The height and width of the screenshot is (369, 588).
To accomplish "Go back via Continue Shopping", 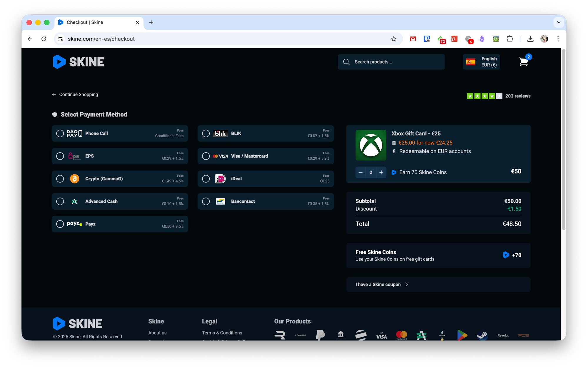I will (75, 94).
